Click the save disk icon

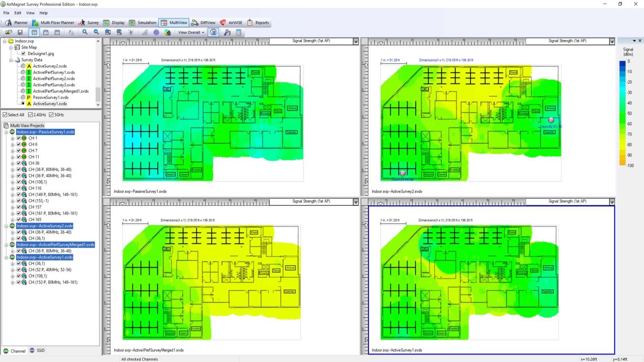coord(20,32)
